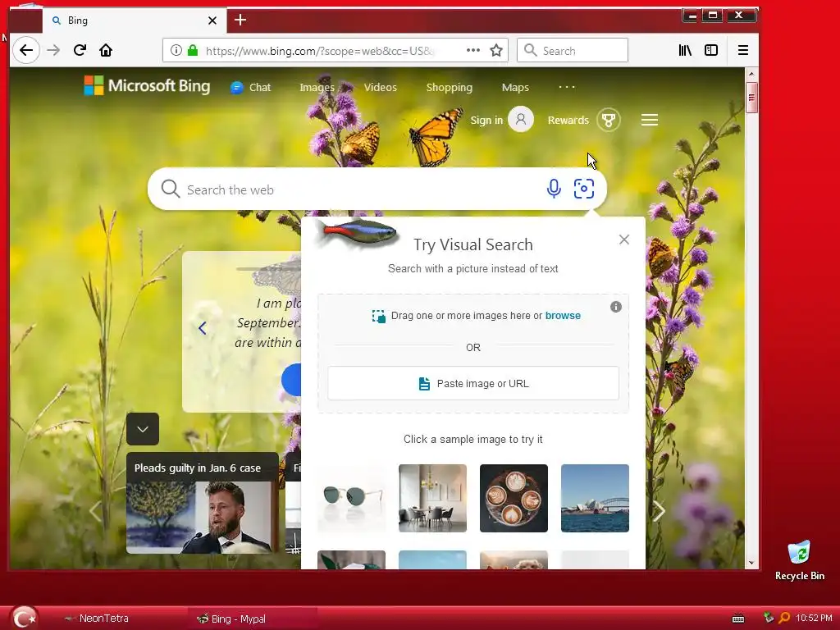Click the page scrollbar down arrow
This screenshot has height=630, width=840.
pyautogui.click(x=751, y=563)
